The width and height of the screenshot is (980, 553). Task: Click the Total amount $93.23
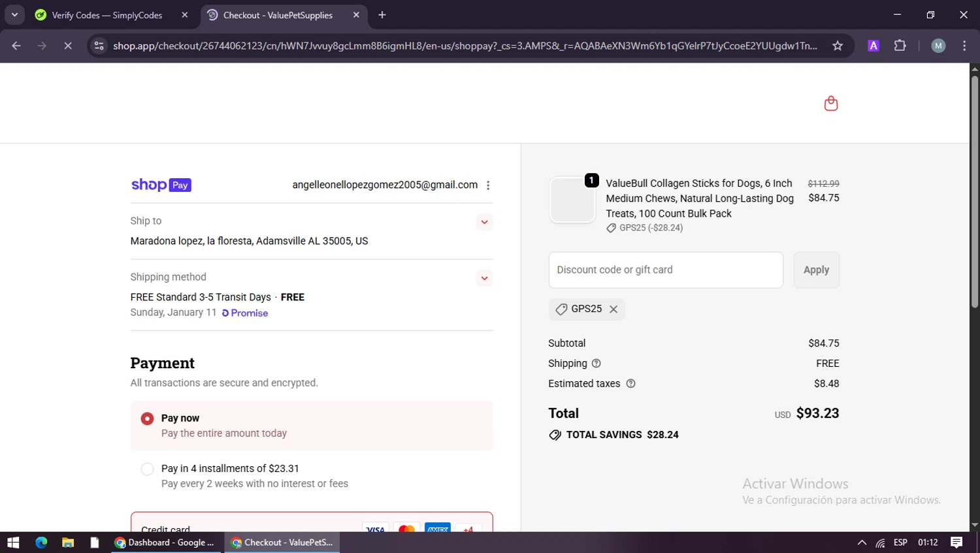tap(817, 413)
